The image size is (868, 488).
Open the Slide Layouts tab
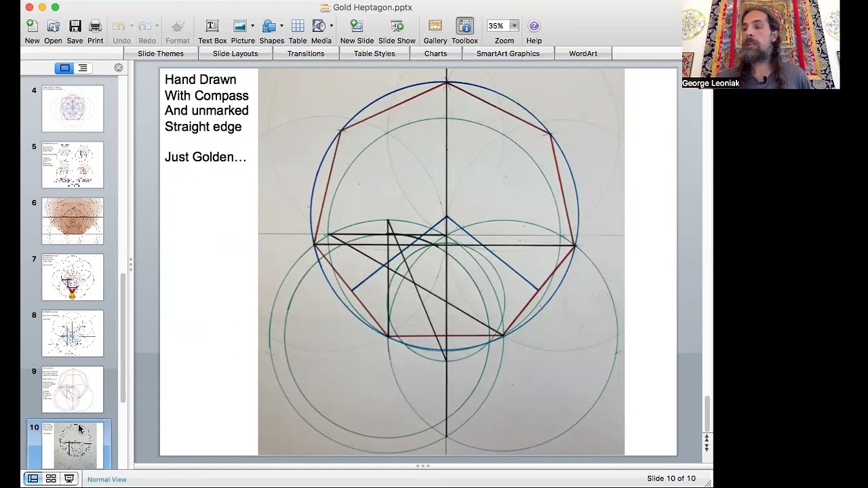[235, 54]
